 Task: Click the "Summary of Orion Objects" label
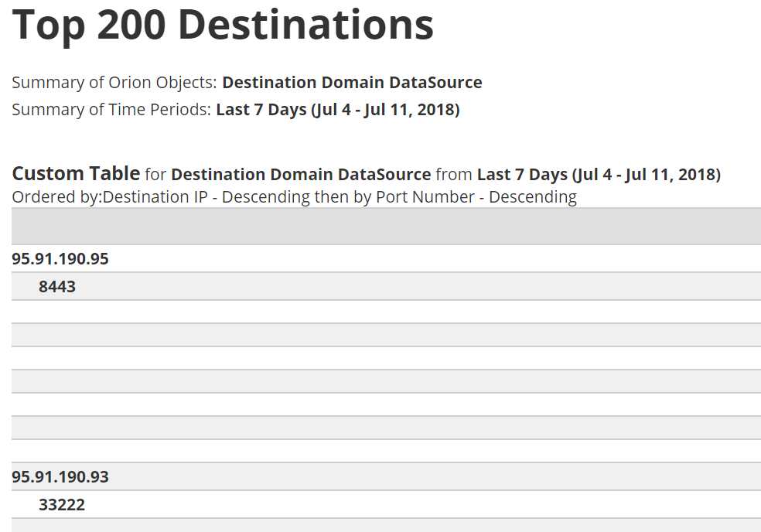pyautogui.click(x=114, y=83)
